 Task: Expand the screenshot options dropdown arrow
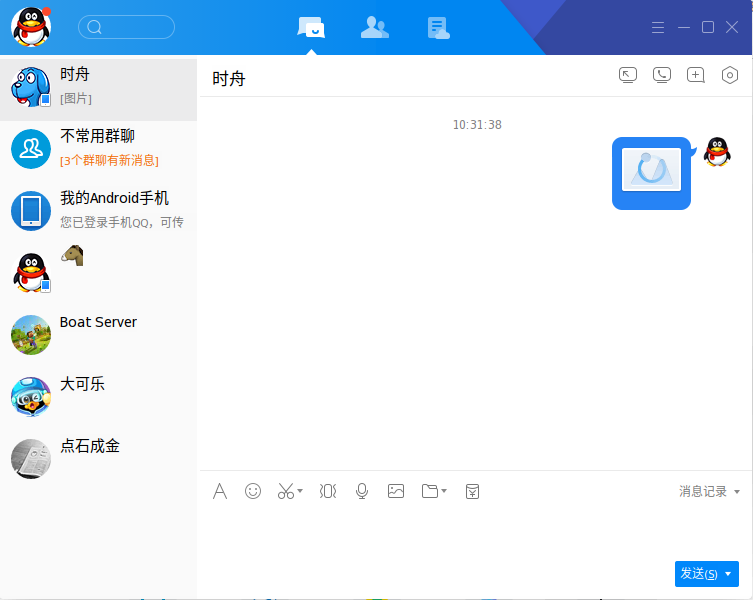300,492
